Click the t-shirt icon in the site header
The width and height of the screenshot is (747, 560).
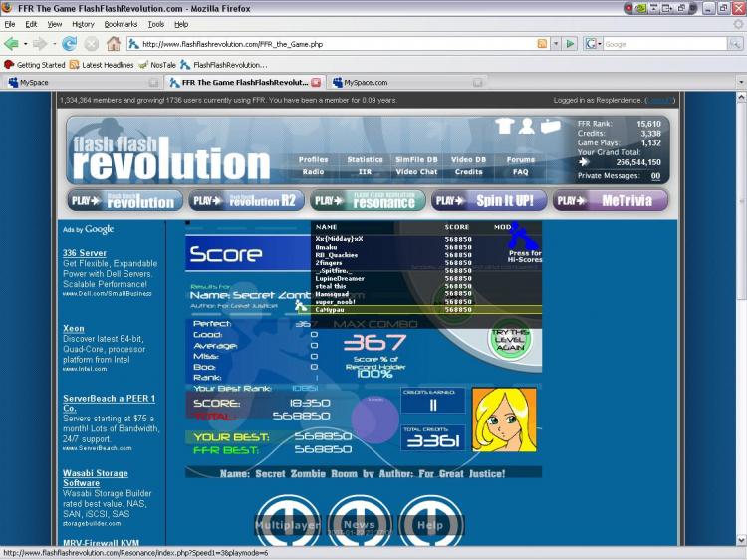tap(503, 126)
